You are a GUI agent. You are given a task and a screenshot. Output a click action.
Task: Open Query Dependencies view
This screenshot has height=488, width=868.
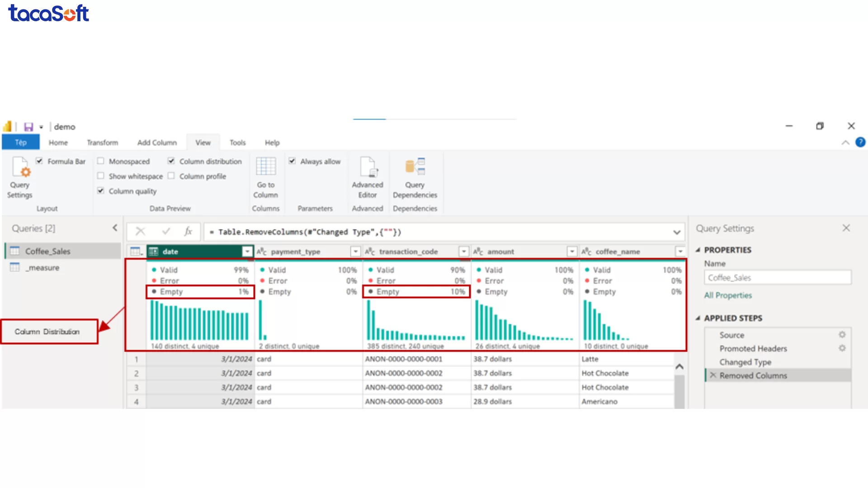[415, 178]
